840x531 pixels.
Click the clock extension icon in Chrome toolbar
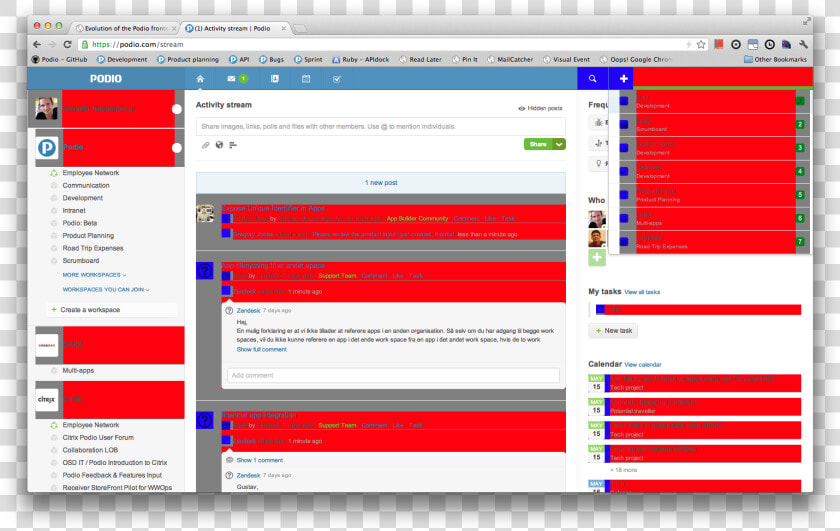(770, 44)
